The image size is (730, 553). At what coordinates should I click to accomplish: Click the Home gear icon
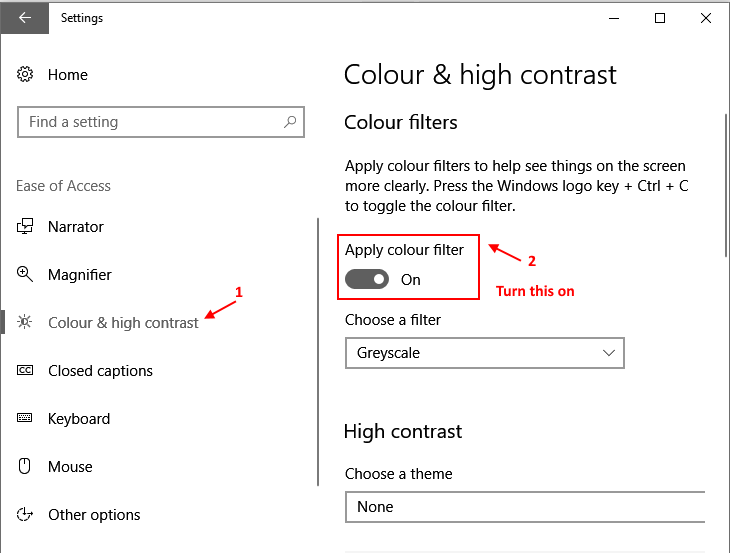tap(25, 74)
